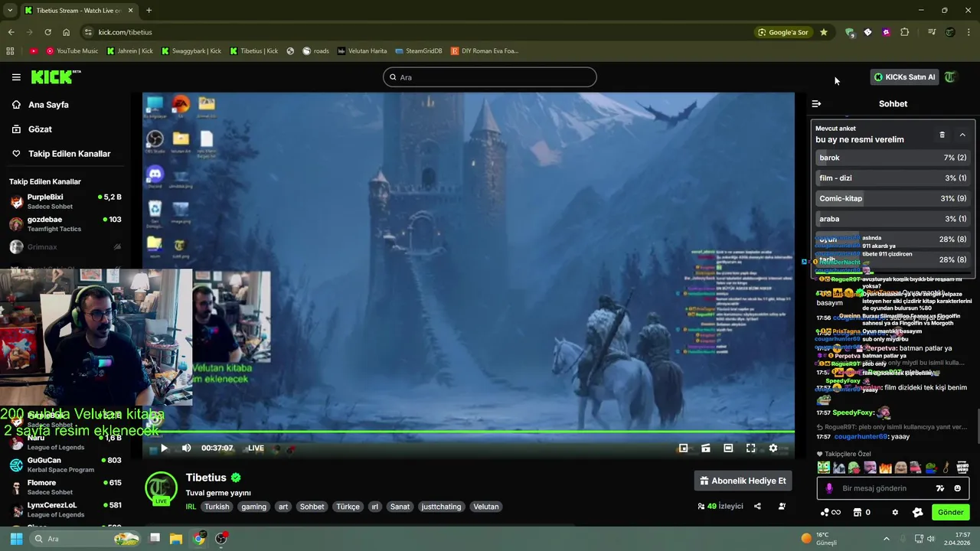The width and height of the screenshot is (980, 551).
Task: Open GuGuCan channel in sidebar
Action: (65, 465)
